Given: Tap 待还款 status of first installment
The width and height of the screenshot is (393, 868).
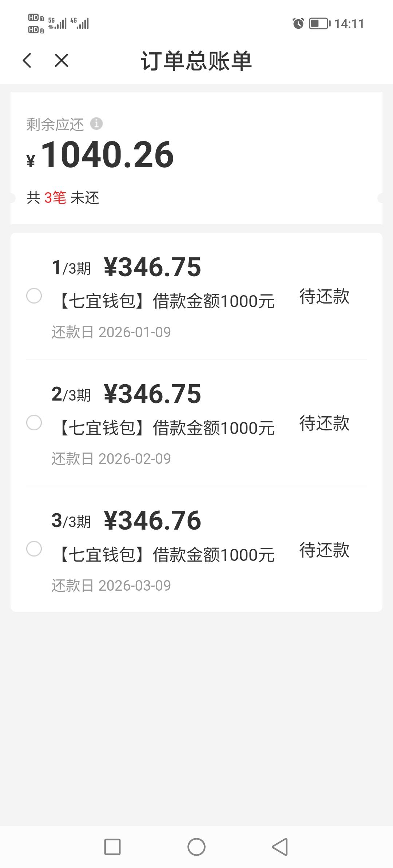Looking at the screenshot, I should (x=324, y=297).
